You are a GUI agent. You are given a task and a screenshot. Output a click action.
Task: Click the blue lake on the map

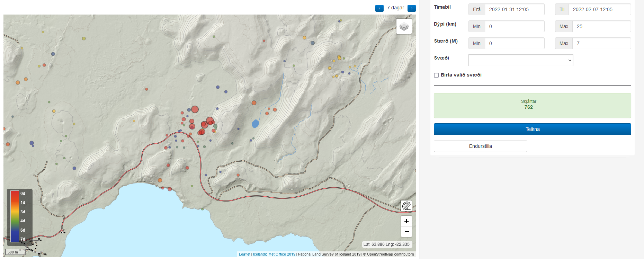255,124
